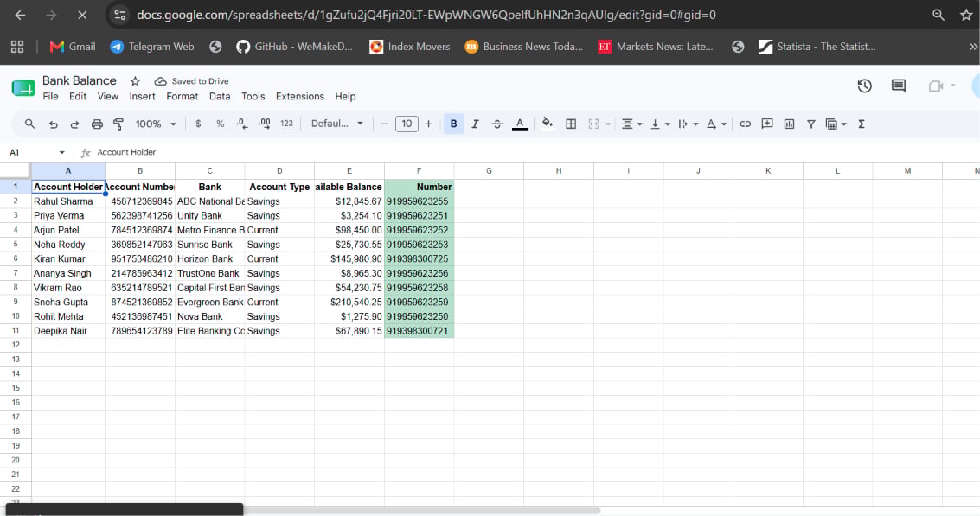
Task: Open version history clock icon
Action: click(x=864, y=86)
